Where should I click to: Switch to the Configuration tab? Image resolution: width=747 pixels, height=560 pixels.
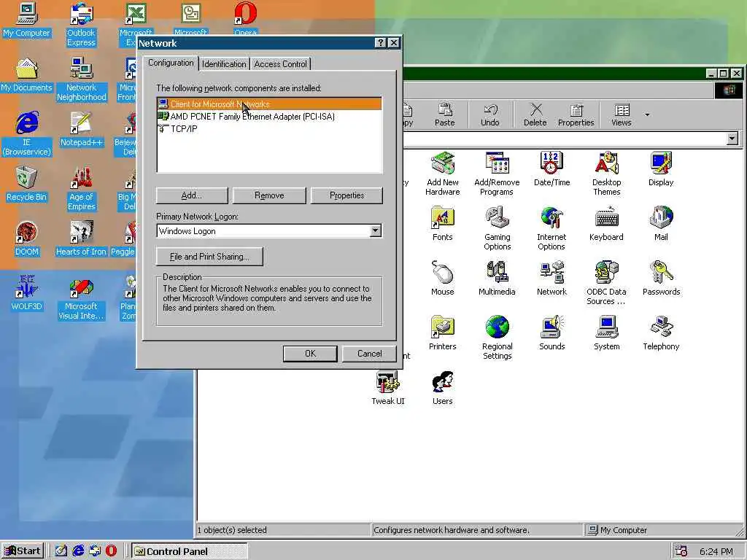171,63
